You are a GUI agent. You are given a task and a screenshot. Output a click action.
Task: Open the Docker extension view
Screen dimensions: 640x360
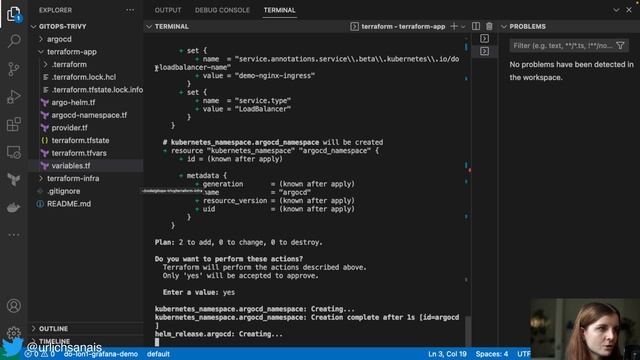click(13, 207)
